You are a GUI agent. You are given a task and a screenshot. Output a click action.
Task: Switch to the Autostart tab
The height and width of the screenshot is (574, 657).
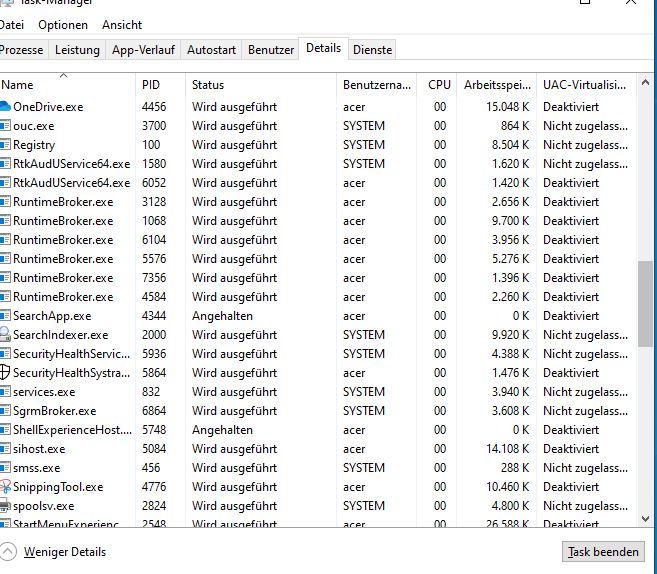click(211, 50)
